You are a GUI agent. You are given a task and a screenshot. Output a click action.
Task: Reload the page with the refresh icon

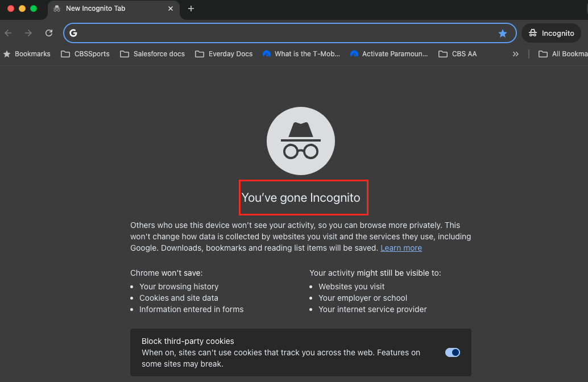[x=49, y=33]
